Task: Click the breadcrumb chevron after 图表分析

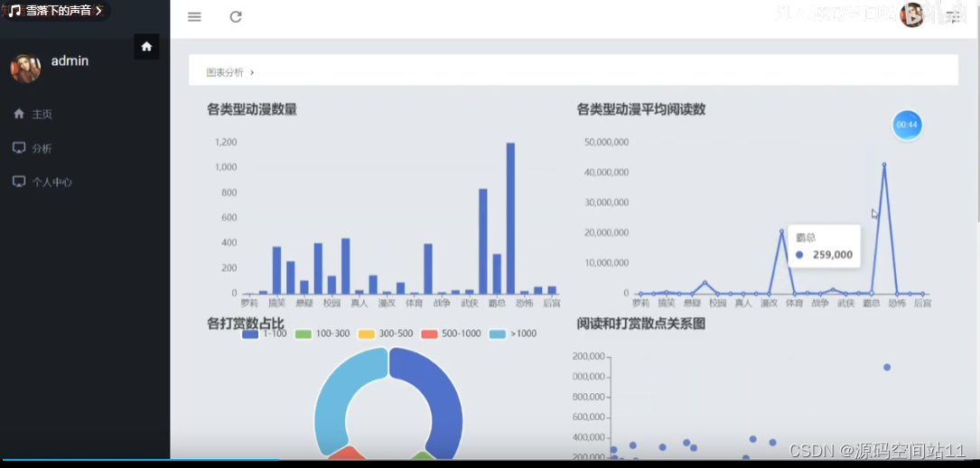Action: pyautogui.click(x=252, y=72)
